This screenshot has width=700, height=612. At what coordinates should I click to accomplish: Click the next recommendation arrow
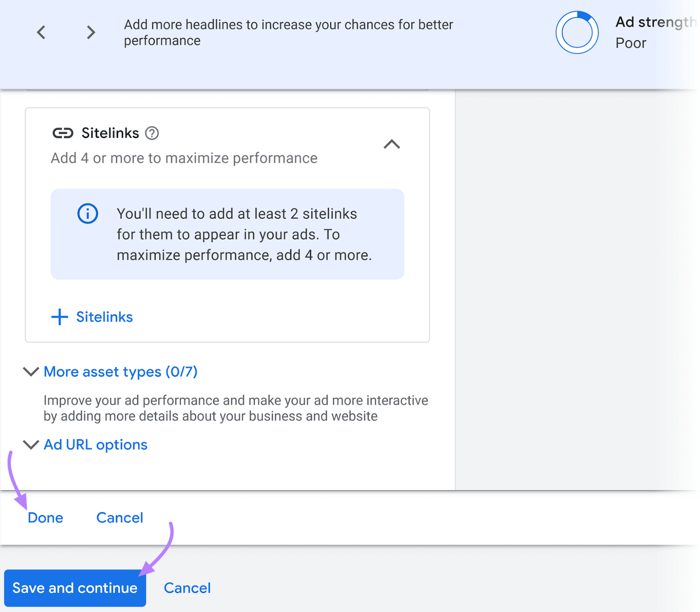90,32
